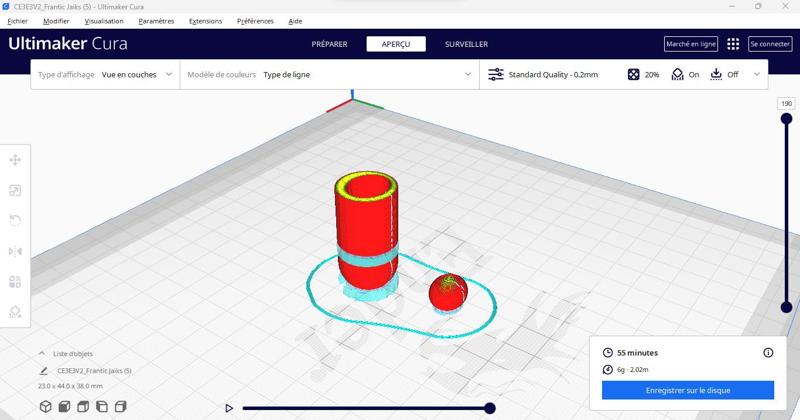800x420 pixels.
Task: Switch to right side view cube icon
Action: [x=120, y=406]
